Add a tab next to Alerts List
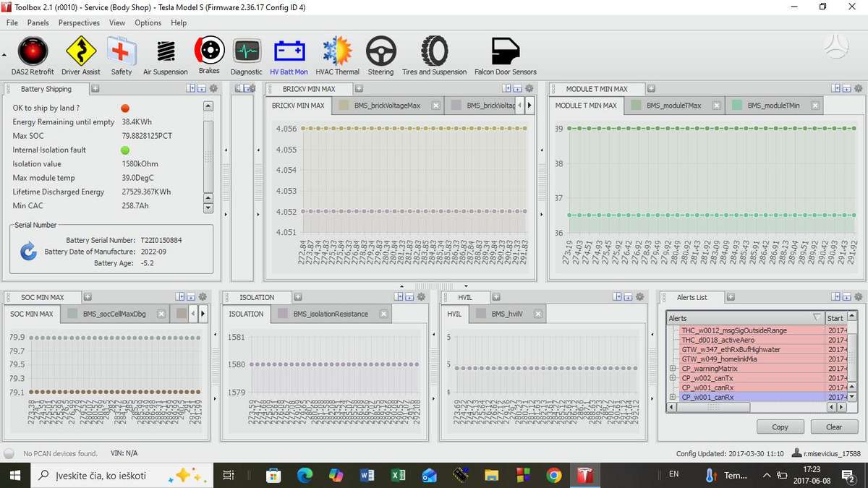 [731, 297]
